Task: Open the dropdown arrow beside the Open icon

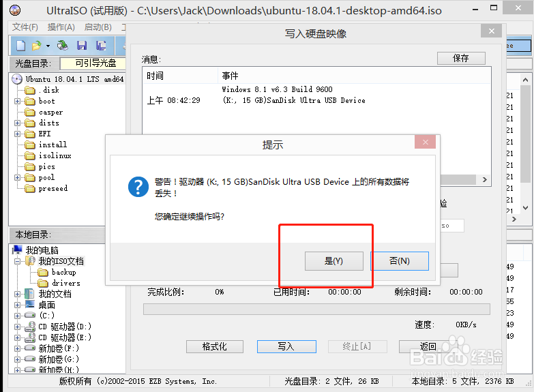Action: 48,46
